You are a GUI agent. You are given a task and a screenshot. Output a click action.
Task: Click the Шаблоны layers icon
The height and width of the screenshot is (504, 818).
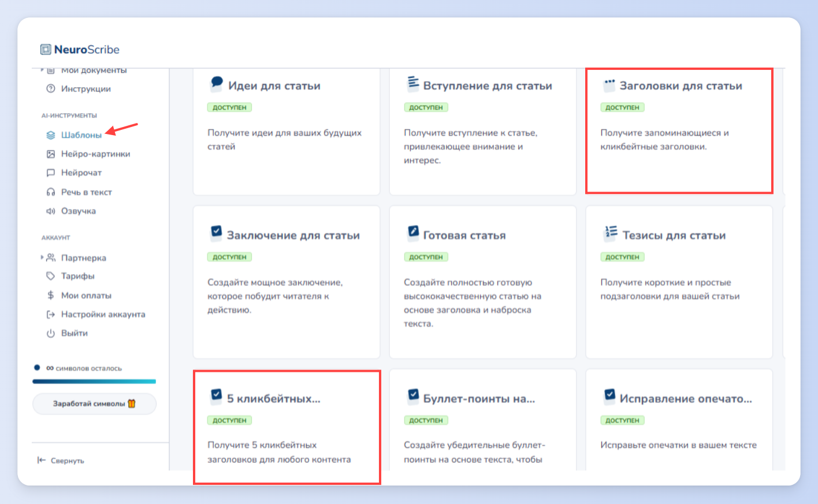click(x=51, y=135)
